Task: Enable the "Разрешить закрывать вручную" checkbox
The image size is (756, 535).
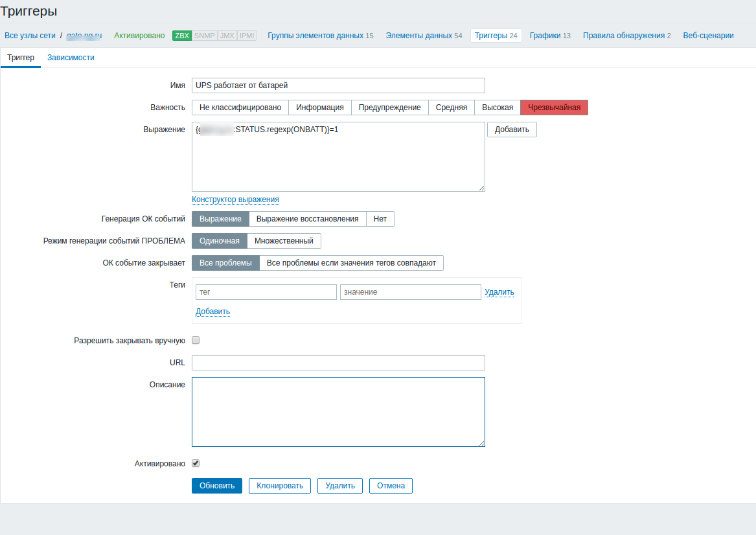Action: coord(195,339)
